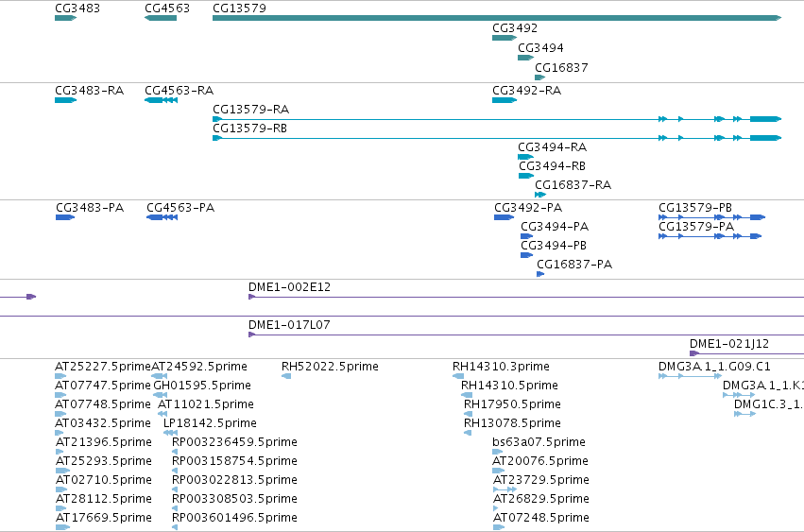804x532 pixels.
Task: Open the DME1-002E12 clone label
Action: (290, 286)
